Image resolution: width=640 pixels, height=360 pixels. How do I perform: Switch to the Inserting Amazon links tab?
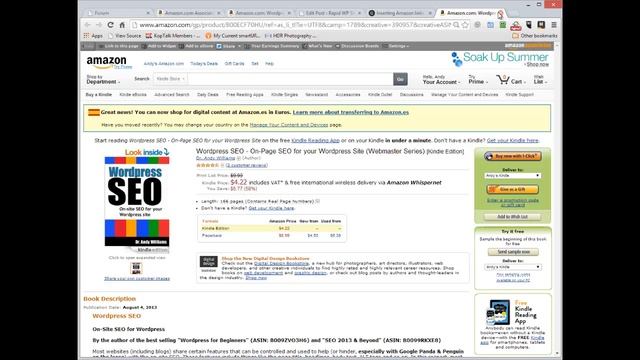pyautogui.click(x=400, y=13)
